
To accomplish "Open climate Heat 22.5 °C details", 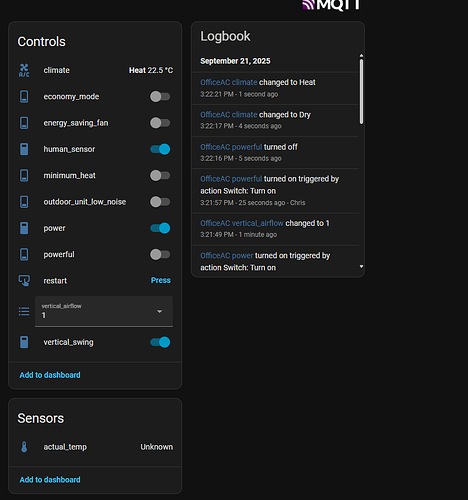I will pyautogui.click(x=95, y=70).
